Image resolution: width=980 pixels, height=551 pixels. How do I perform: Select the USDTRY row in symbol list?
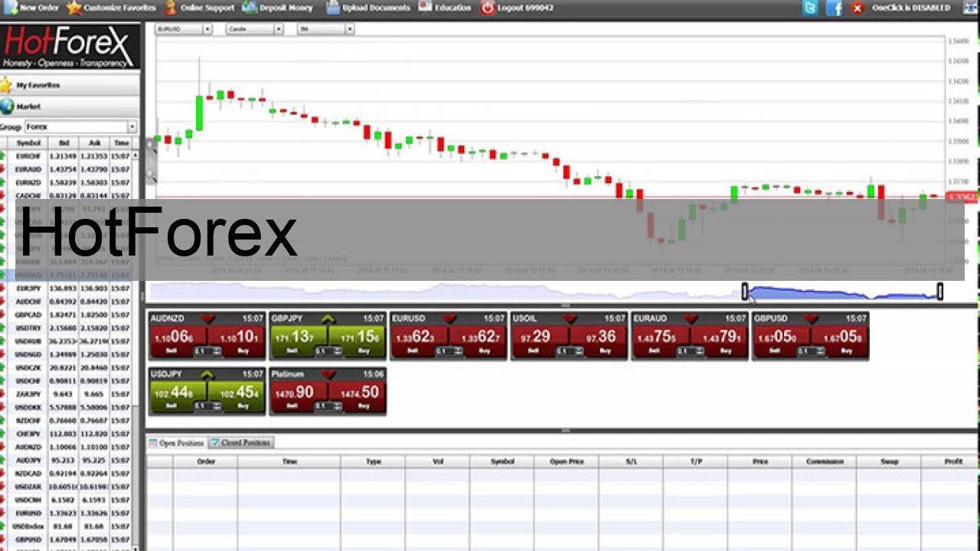click(66, 328)
